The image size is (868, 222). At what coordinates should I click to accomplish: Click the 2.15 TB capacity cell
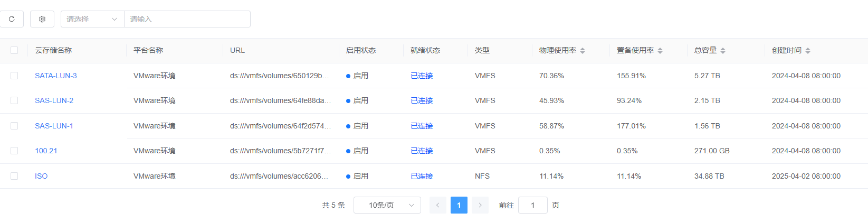click(707, 100)
